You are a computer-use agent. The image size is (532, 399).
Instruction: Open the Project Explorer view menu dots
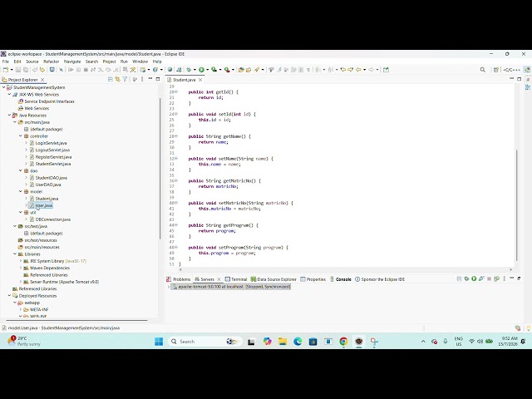click(x=142, y=80)
